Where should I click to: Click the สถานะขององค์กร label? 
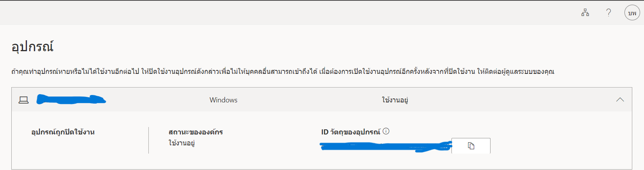pos(196,132)
